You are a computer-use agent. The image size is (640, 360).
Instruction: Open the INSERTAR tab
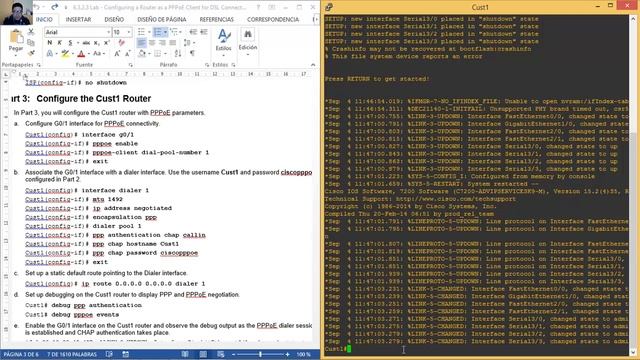coord(78,19)
